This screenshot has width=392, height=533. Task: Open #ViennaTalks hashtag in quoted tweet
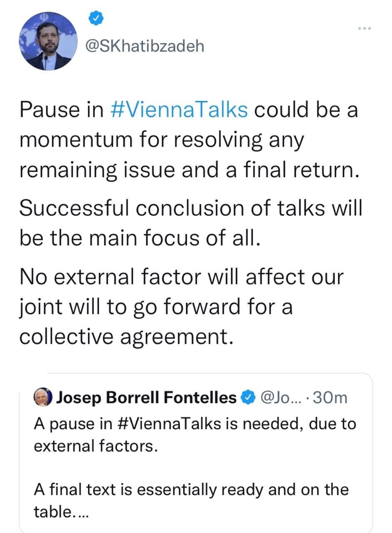[x=170, y=424]
